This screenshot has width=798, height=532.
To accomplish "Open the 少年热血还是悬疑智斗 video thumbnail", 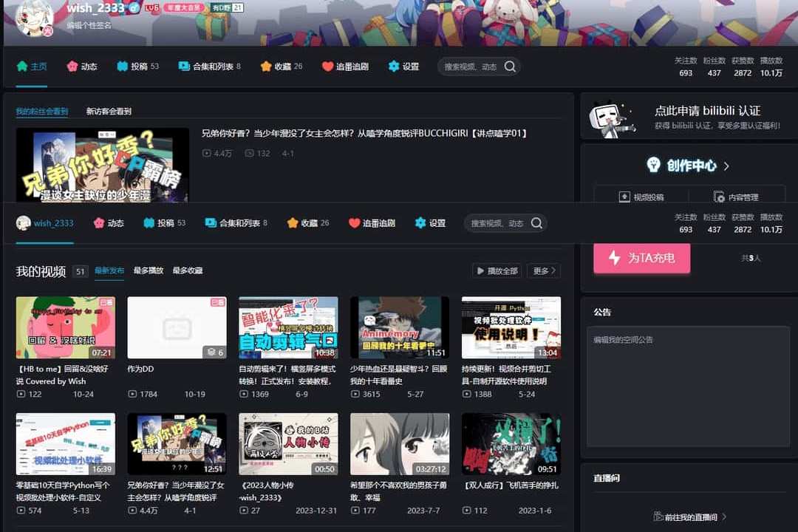I will 399,327.
